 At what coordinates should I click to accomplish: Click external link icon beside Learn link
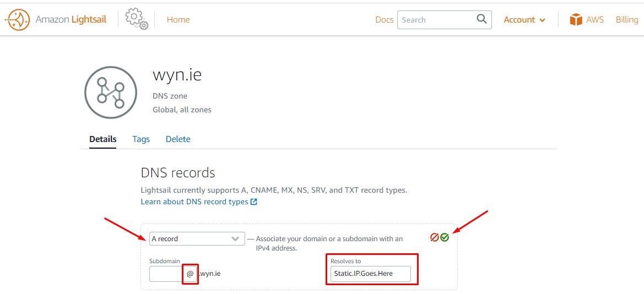254,202
